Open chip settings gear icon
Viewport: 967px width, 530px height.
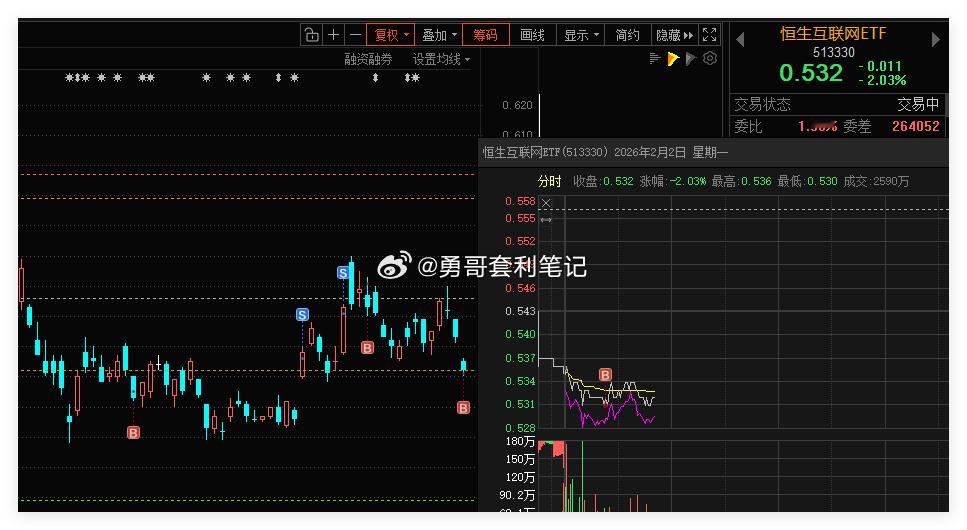pos(710,59)
